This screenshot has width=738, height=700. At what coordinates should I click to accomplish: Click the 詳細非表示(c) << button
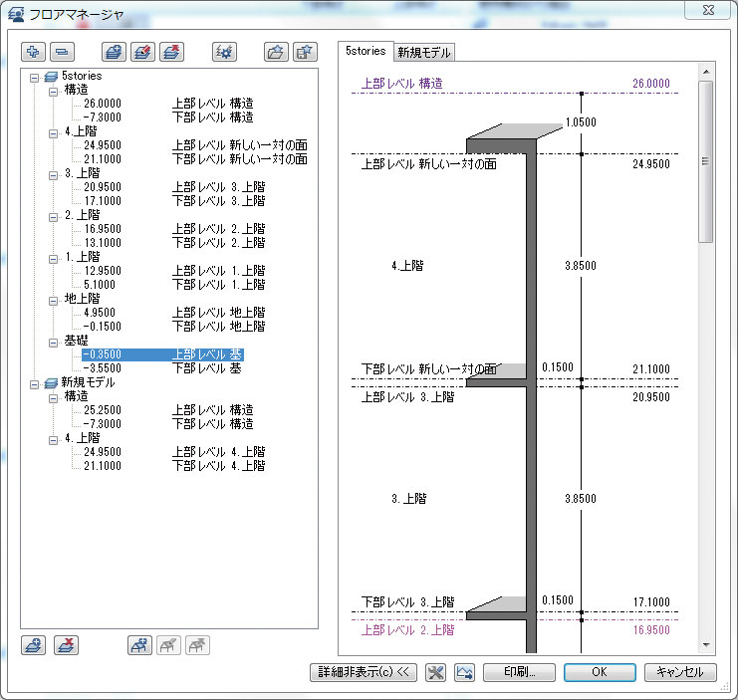pos(364,672)
